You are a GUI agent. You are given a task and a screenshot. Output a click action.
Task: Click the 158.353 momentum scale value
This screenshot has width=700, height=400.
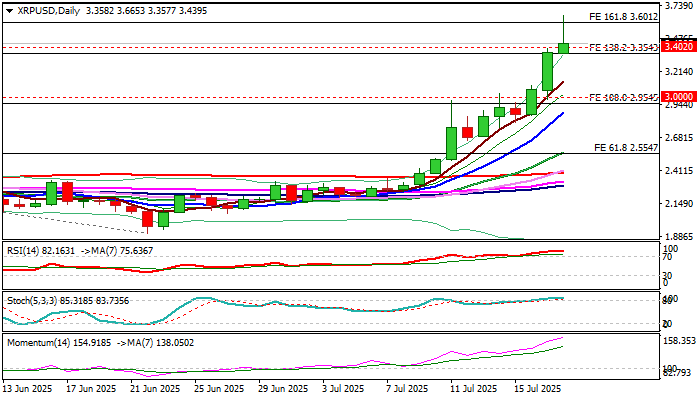point(680,341)
